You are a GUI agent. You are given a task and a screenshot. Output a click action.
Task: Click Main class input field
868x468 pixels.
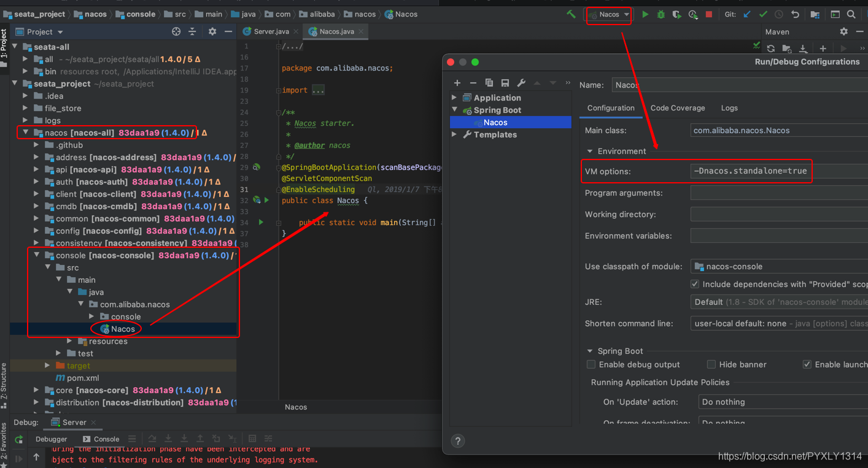click(779, 130)
